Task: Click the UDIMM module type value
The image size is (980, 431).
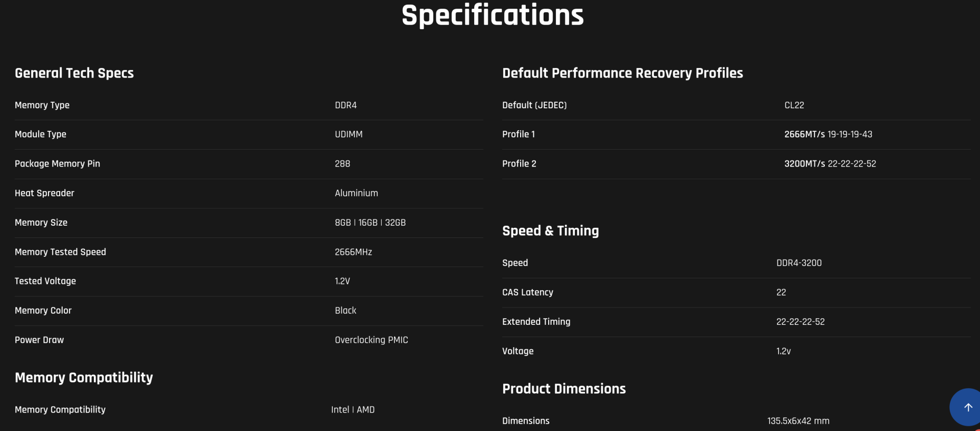Action: click(349, 134)
